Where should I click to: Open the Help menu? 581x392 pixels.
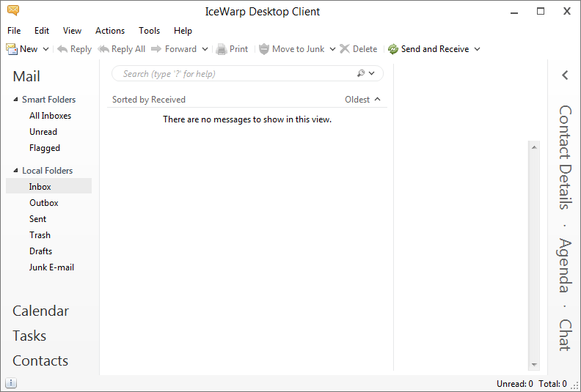(183, 31)
